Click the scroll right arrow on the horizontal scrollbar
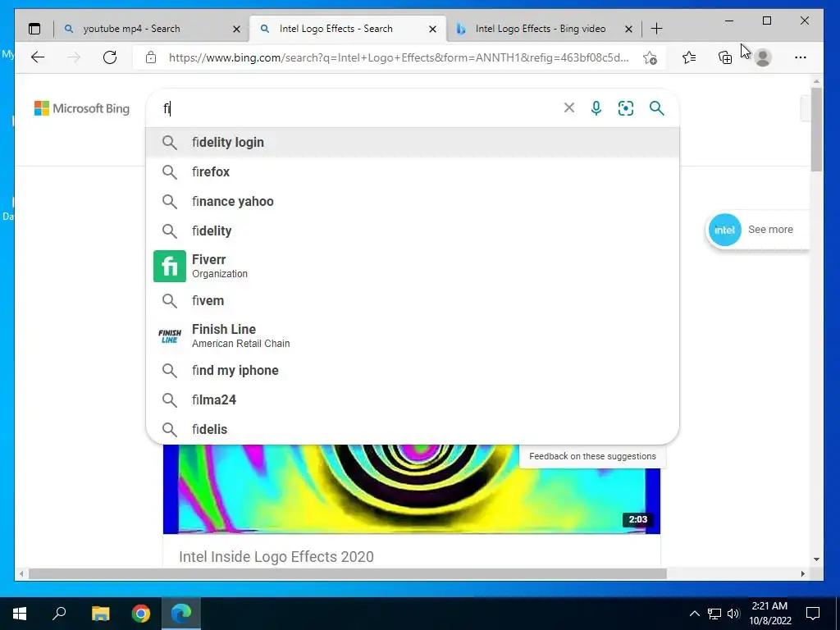 803,573
